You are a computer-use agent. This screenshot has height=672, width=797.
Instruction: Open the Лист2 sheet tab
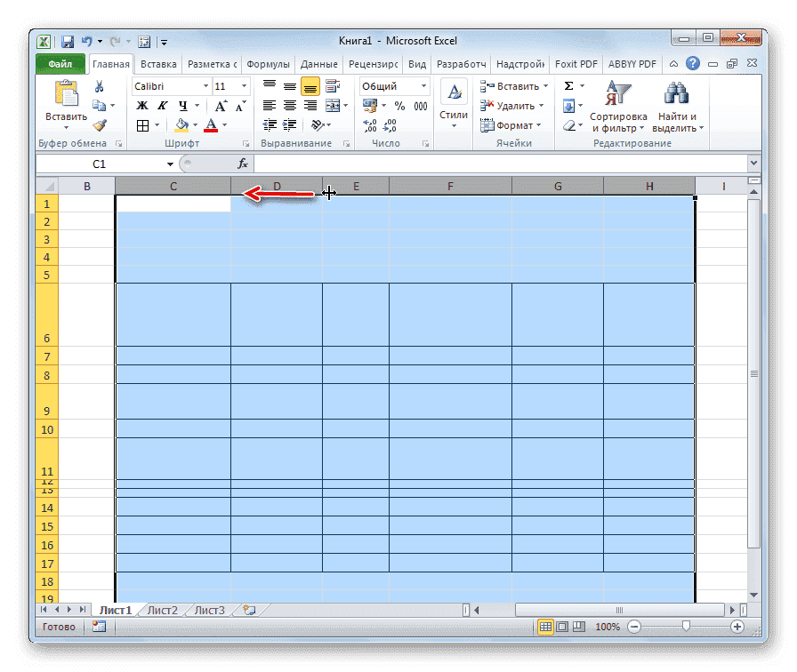pyautogui.click(x=165, y=611)
